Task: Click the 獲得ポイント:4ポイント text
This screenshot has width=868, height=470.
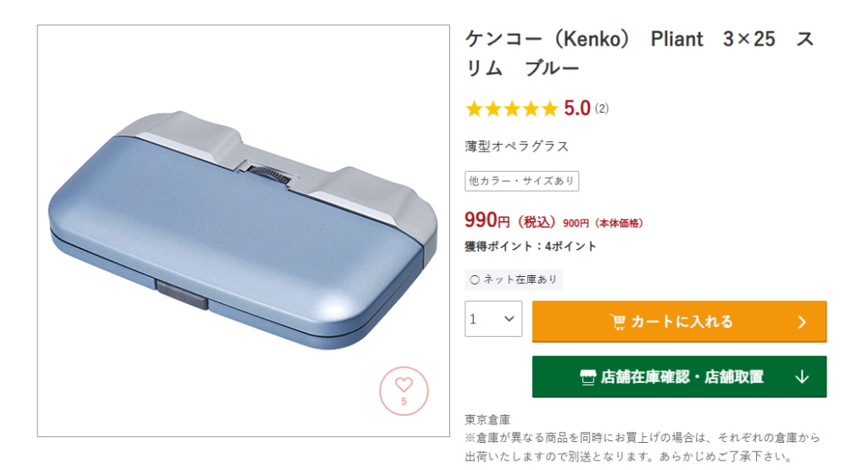Action: pos(531,246)
